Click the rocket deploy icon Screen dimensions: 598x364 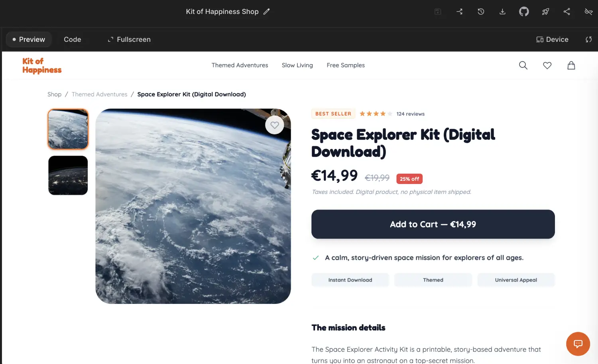click(545, 12)
